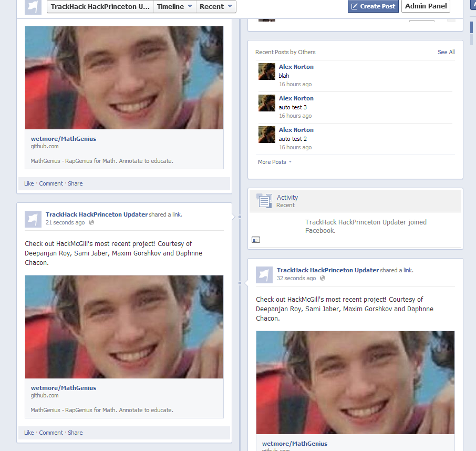The width and height of the screenshot is (476, 451).
Task: Click TrackHack HackPrinceton U... page name button
Action: tap(100, 7)
